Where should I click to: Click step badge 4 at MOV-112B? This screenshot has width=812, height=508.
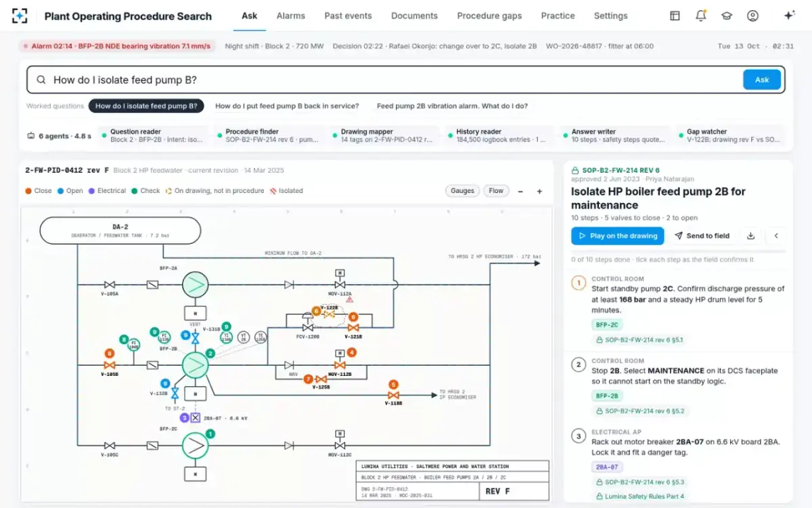(x=351, y=352)
